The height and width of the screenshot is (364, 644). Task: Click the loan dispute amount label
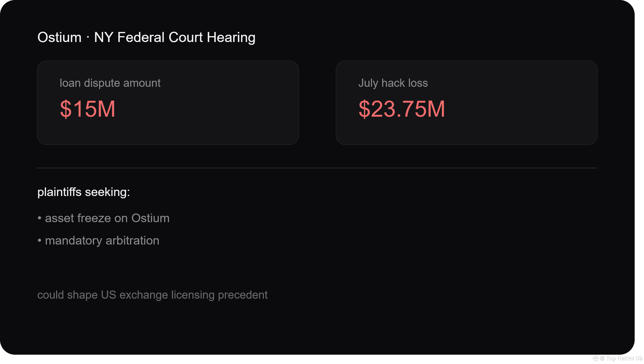click(110, 83)
